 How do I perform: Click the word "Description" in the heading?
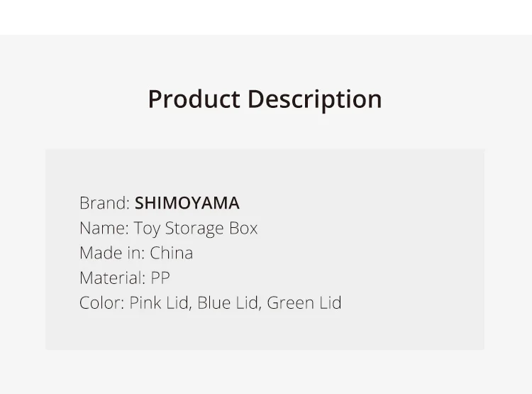tap(314, 99)
